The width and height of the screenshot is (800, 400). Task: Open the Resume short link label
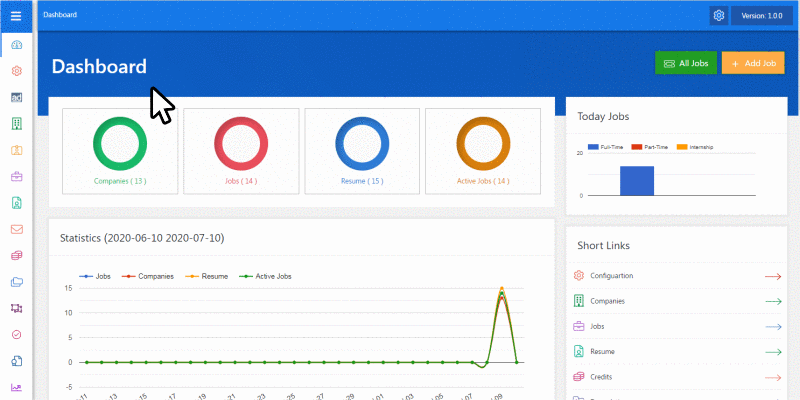click(x=602, y=352)
